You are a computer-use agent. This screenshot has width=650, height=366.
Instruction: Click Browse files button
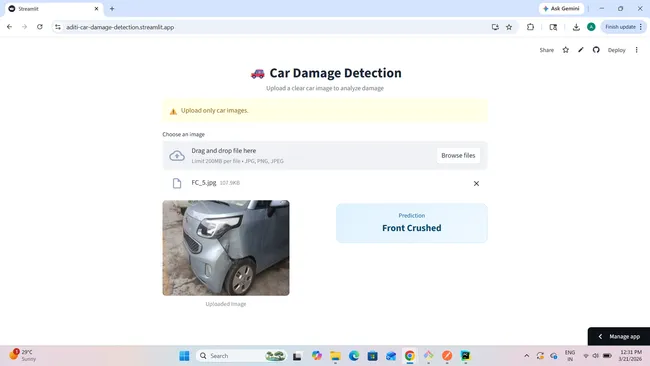click(458, 155)
